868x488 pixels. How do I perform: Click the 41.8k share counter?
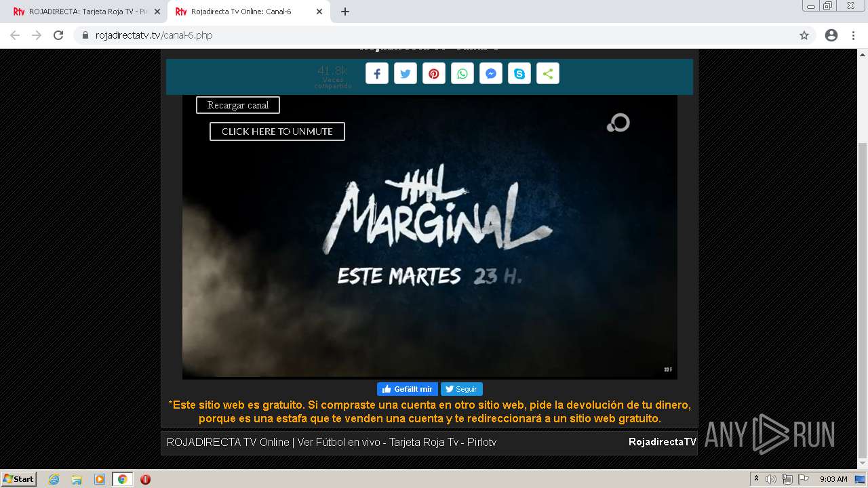(332, 76)
